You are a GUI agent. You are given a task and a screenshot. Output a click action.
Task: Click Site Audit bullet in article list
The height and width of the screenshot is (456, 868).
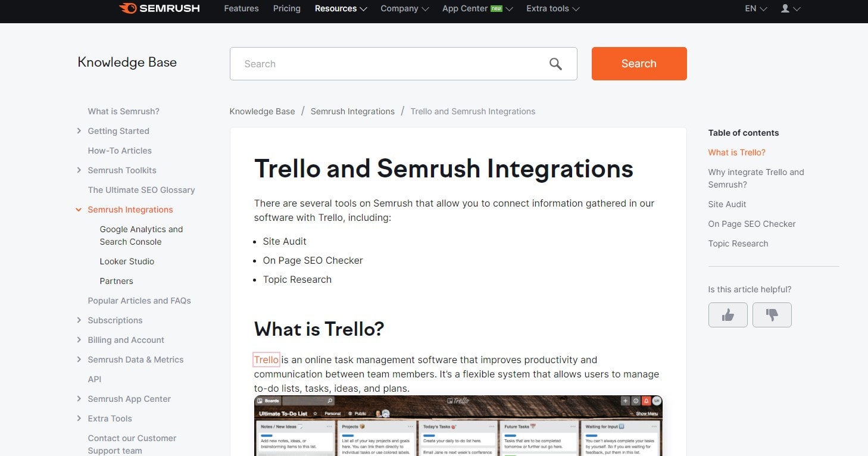285,241
